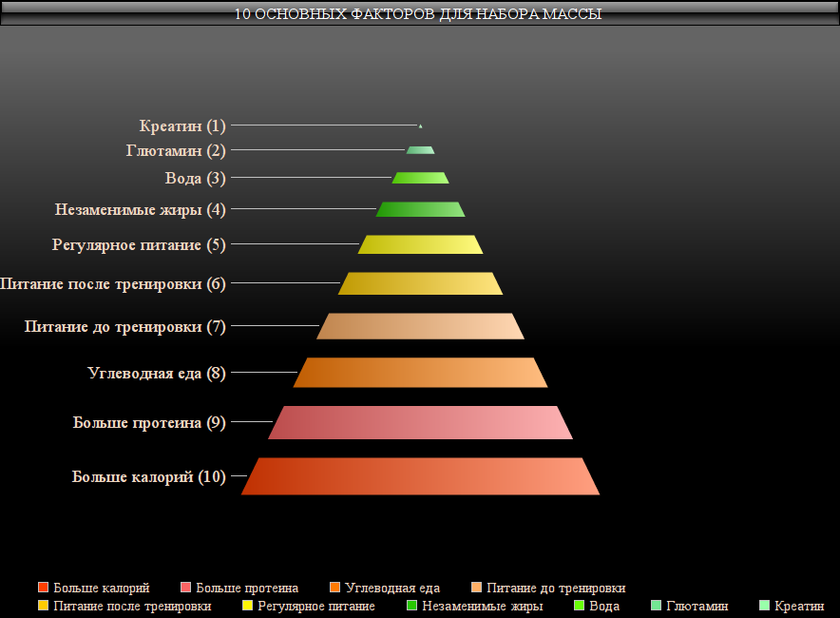Select the 'Питание после тренировки (6)' data label

(x=113, y=284)
